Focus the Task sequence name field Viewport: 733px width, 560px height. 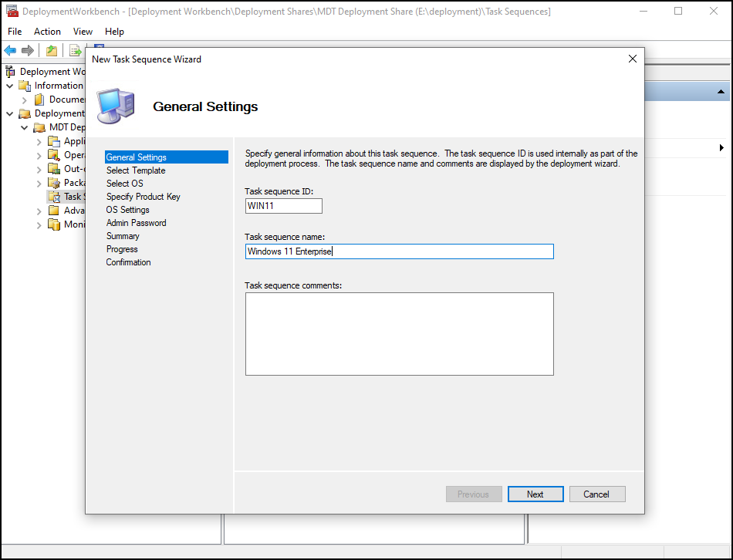pyautogui.click(x=399, y=251)
